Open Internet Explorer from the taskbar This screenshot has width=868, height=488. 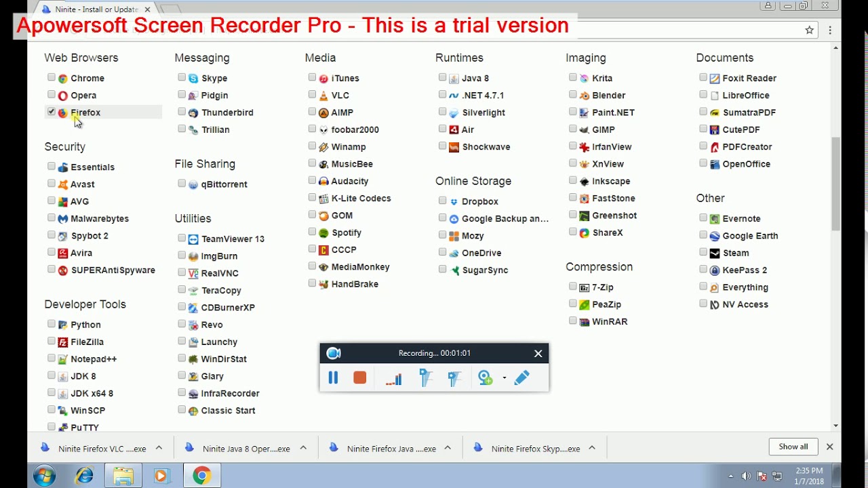tap(85, 476)
